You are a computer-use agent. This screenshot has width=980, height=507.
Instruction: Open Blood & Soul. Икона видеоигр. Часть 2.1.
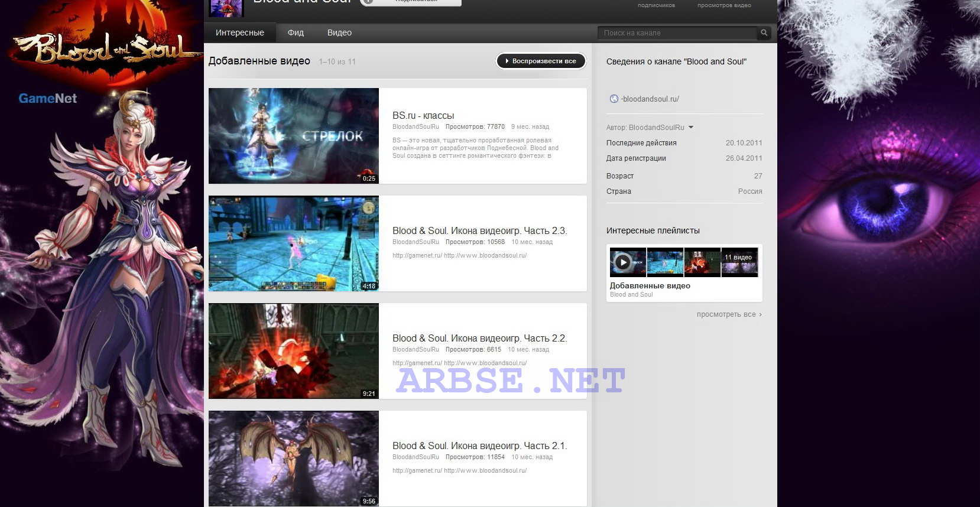pos(479,446)
